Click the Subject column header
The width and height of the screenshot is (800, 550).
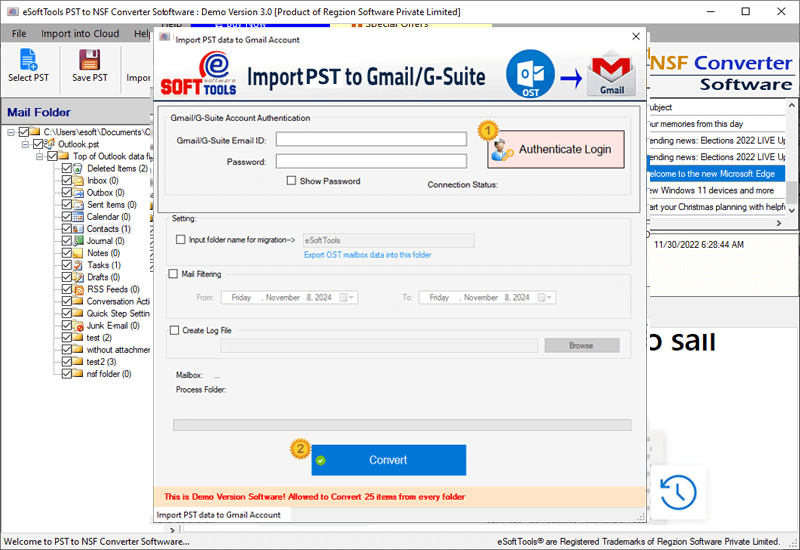click(716, 107)
